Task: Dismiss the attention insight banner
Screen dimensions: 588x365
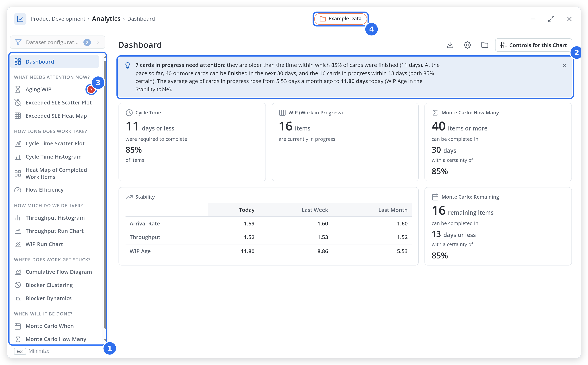Action: pyautogui.click(x=564, y=66)
